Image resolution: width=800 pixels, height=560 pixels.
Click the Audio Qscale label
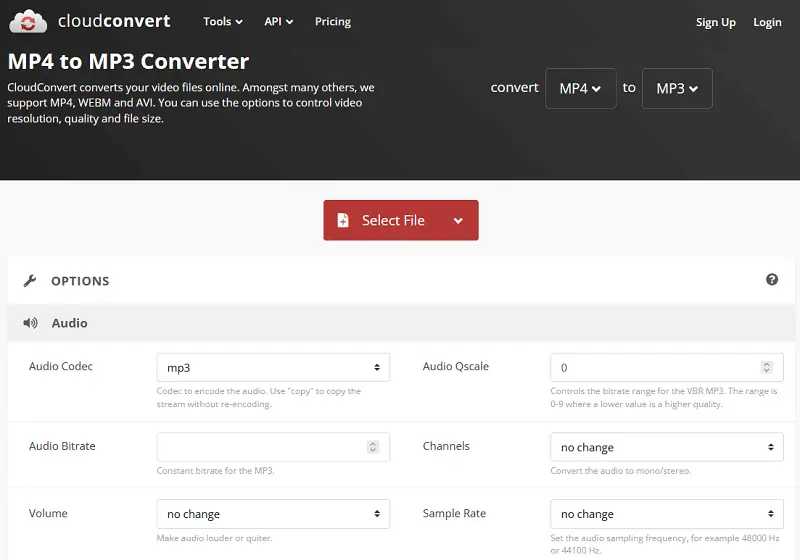(x=456, y=366)
